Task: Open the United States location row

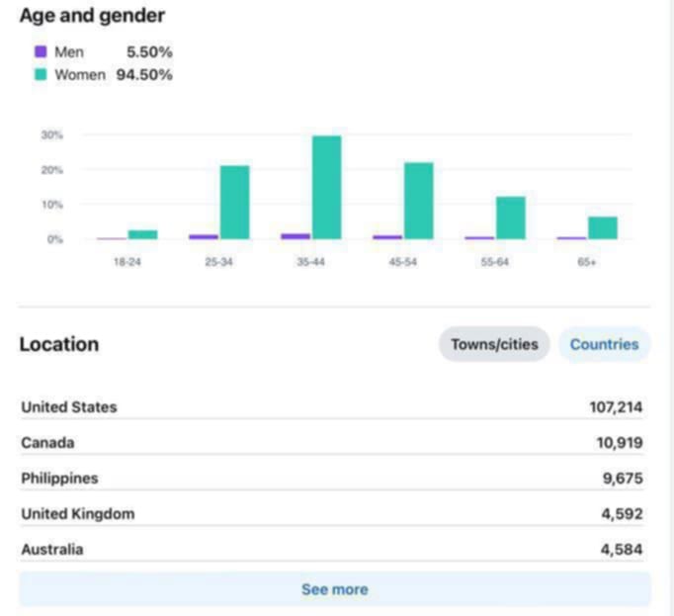Action: 332,407
